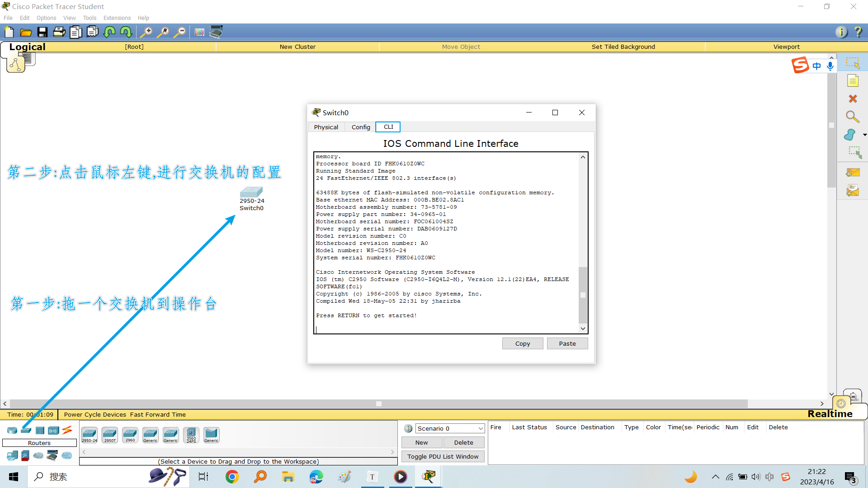The image size is (868, 488).
Task: Click the Copy button in CLI window
Action: tap(523, 343)
